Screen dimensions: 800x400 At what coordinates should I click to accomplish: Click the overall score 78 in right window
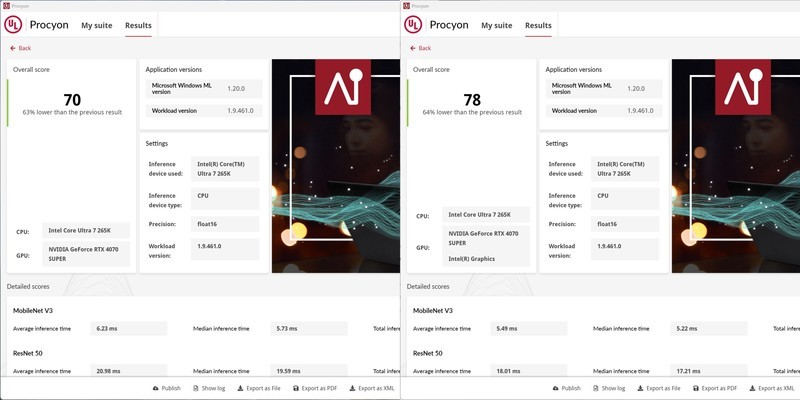coord(472,100)
